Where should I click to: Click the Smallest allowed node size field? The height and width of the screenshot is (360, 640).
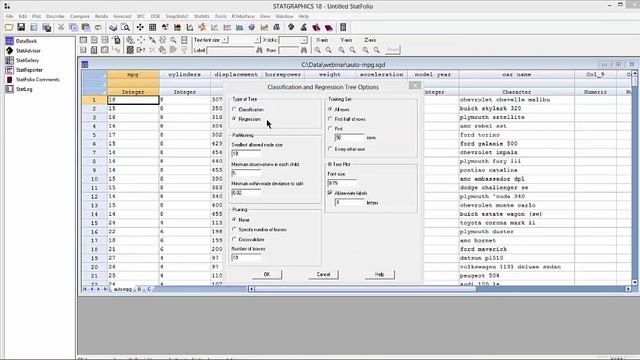246,153
